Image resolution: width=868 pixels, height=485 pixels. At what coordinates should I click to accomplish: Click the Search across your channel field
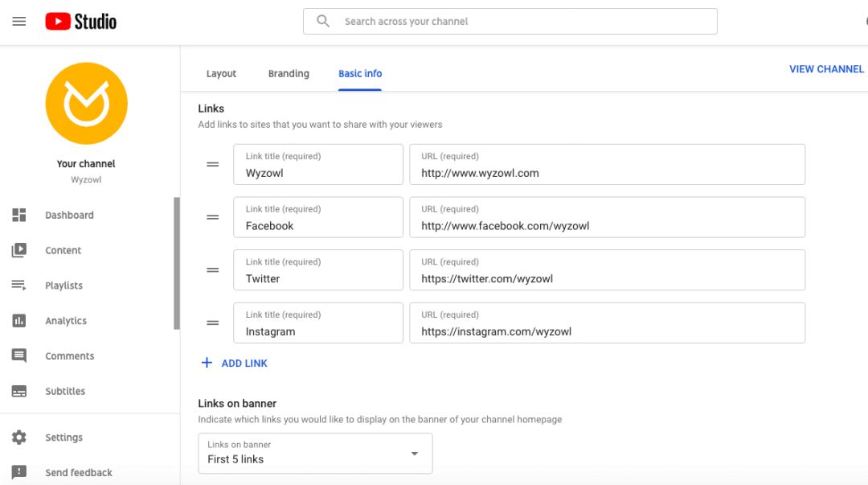[x=510, y=21]
